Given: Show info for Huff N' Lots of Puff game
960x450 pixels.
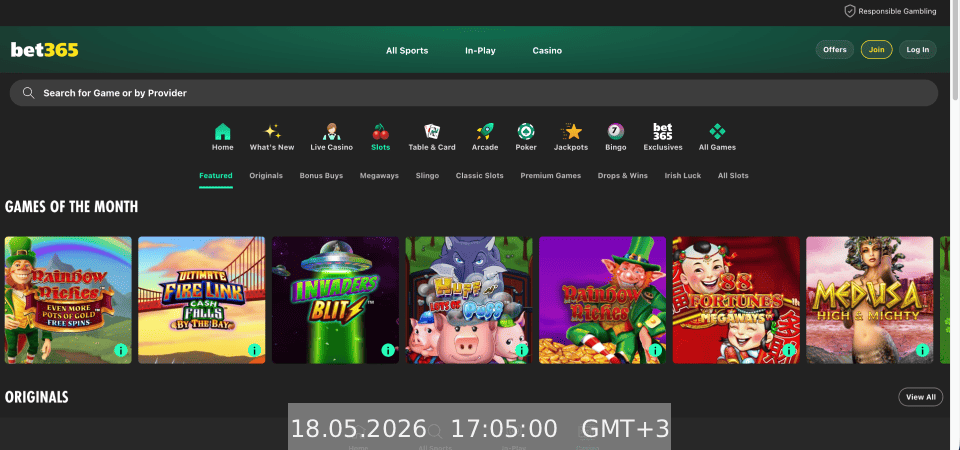Looking at the screenshot, I should coord(522,350).
